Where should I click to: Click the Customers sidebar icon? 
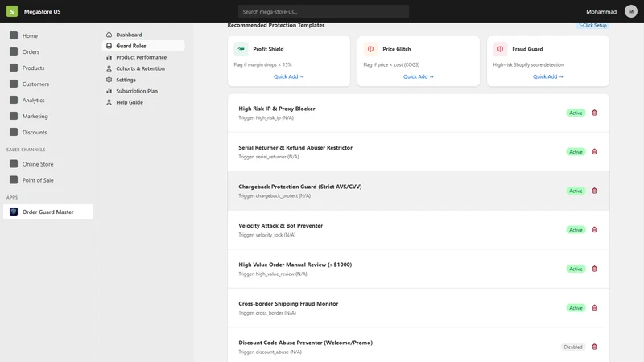(14, 84)
